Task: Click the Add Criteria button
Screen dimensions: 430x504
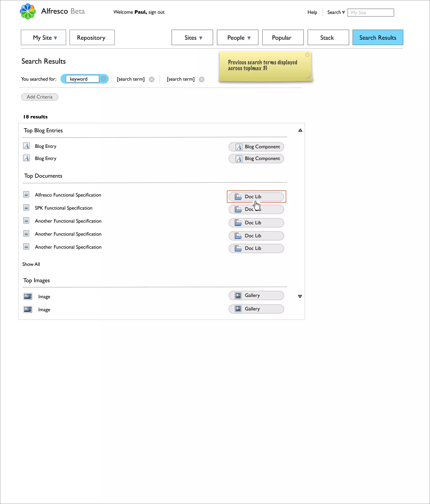Action: tap(40, 97)
